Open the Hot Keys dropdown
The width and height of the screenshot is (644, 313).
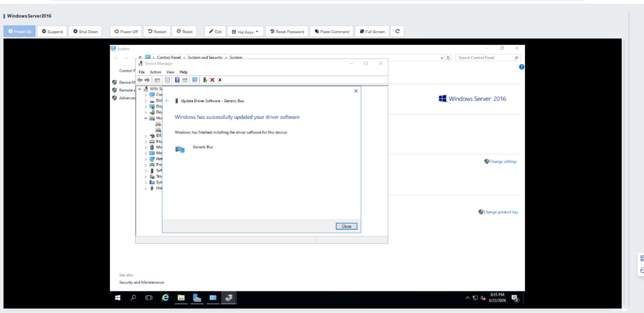pos(245,31)
